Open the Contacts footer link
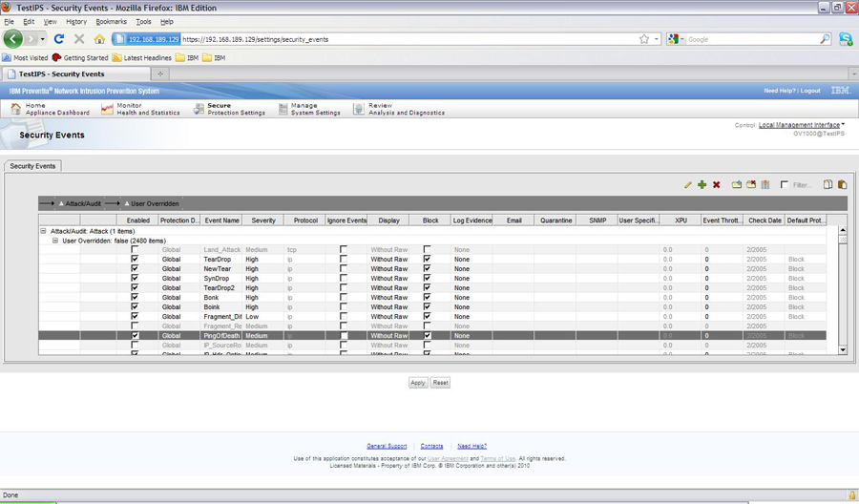The height and width of the screenshot is (504, 859). pyautogui.click(x=431, y=446)
